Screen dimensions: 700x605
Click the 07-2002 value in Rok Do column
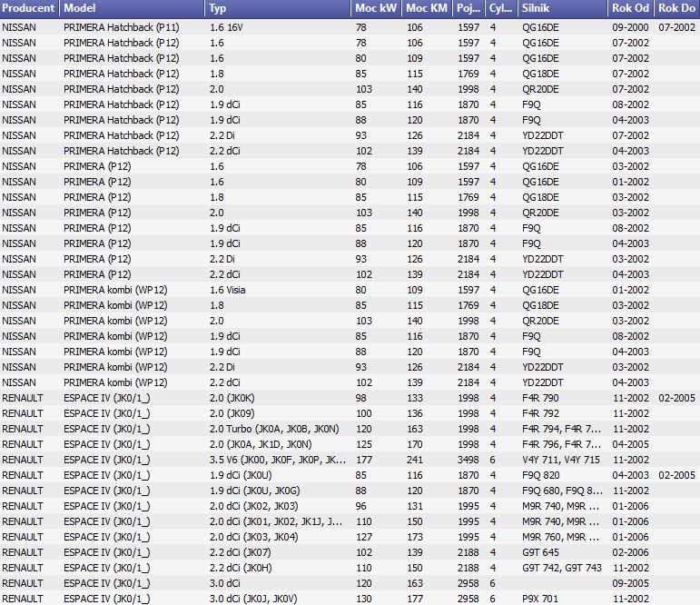[676, 27]
